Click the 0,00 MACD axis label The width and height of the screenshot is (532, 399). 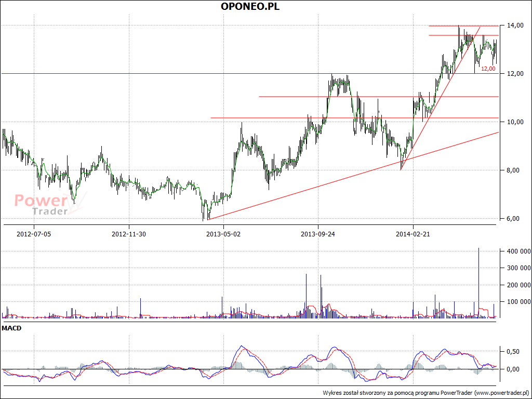click(513, 369)
